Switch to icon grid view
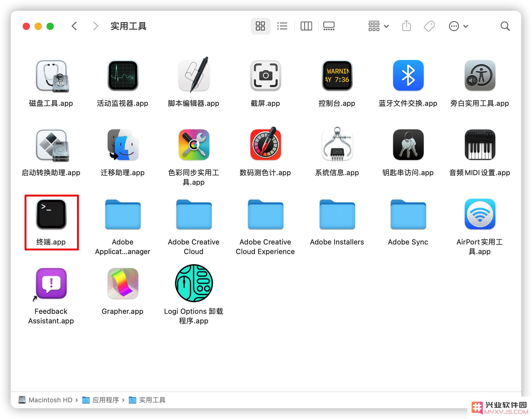 [x=260, y=26]
